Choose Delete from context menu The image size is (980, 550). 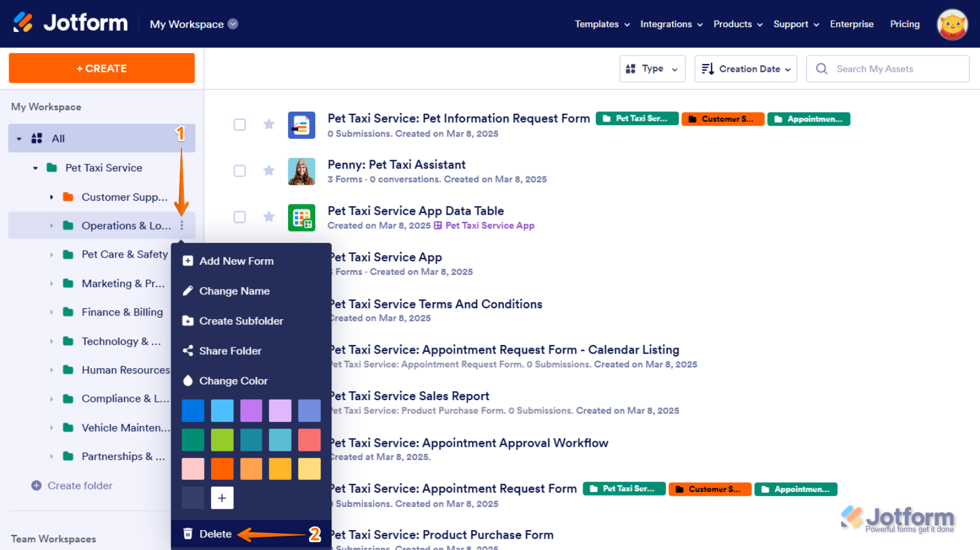[x=251, y=534]
